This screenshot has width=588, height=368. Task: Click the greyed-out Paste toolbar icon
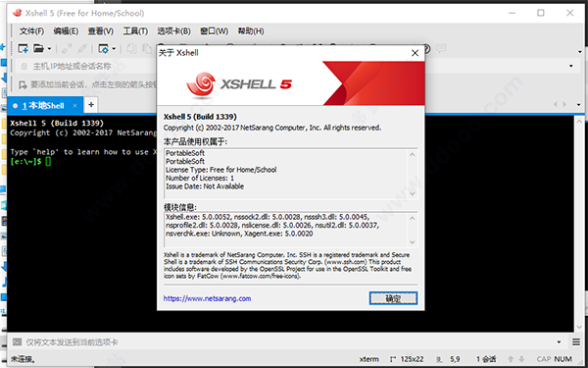(147, 48)
